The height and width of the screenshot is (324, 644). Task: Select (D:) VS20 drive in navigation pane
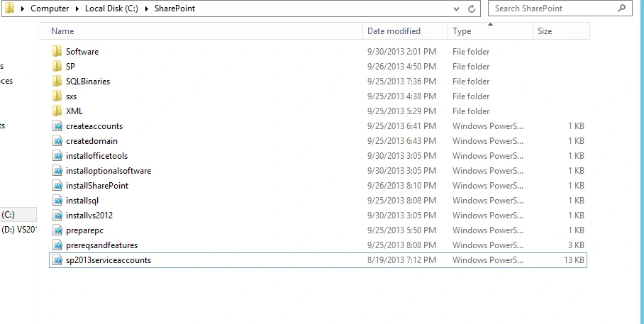pyautogui.click(x=18, y=230)
